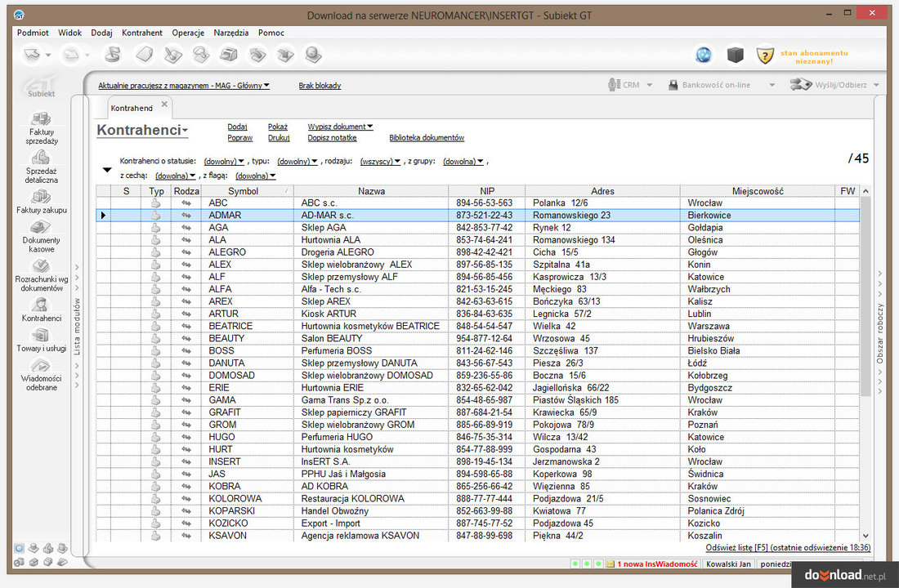This screenshot has height=588, width=899.
Task: Sort by Symbol column header
Action: click(x=247, y=191)
